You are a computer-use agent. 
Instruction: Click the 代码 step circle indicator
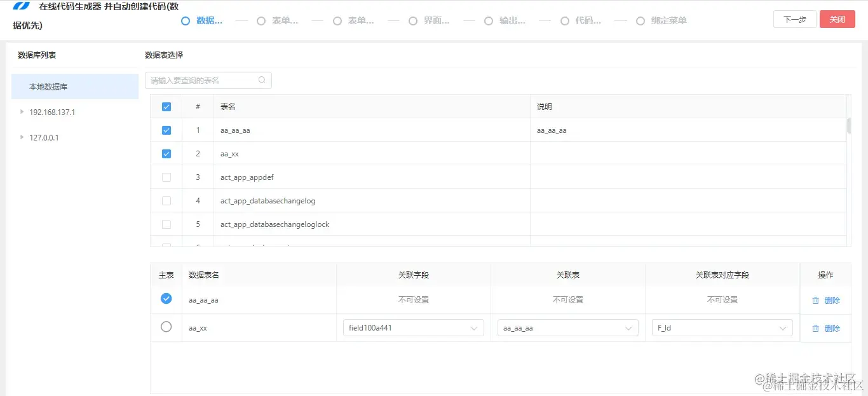(x=564, y=20)
